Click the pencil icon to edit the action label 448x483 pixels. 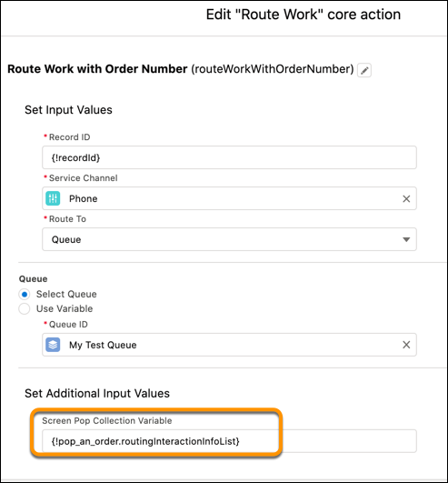tap(364, 70)
